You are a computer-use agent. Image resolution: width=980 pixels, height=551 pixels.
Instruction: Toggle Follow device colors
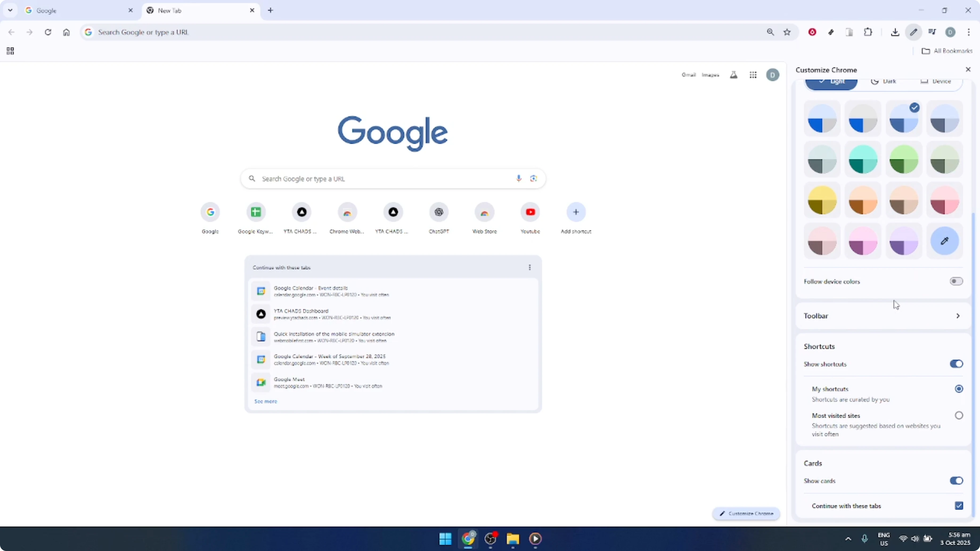coord(956,281)
